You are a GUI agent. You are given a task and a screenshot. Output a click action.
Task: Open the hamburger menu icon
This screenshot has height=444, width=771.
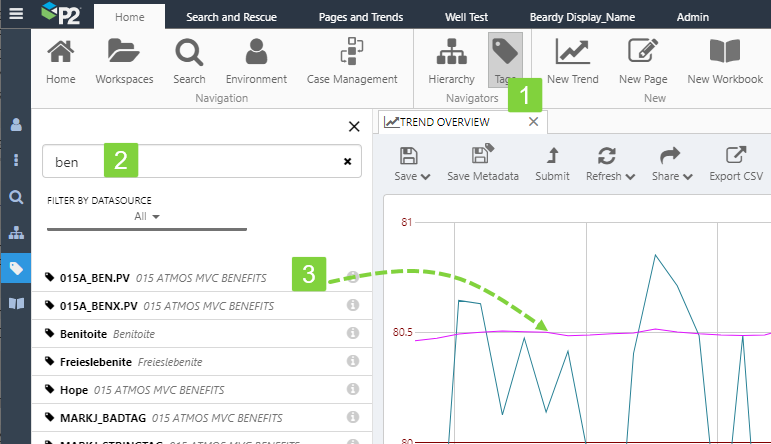[16, 13]
